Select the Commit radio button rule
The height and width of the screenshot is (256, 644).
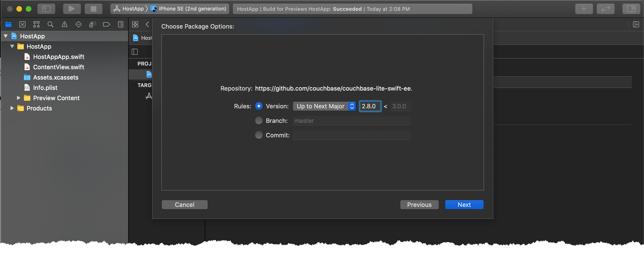[x=259, y=135]
